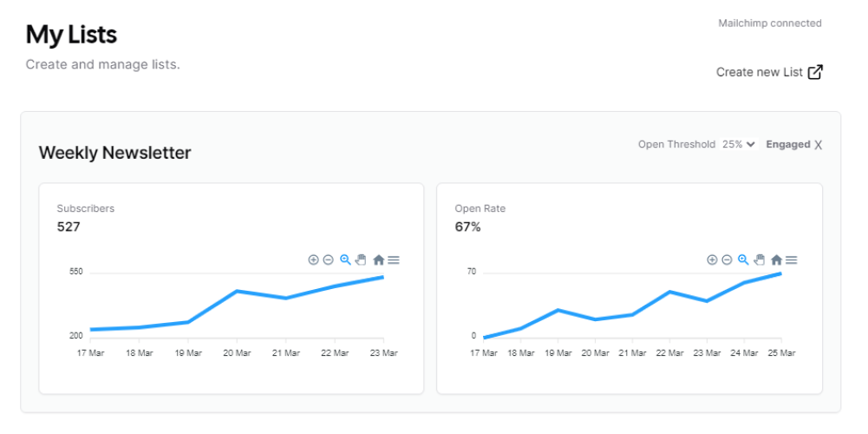Select selection zoom tool on Open Rate chart

pos(743,260)
